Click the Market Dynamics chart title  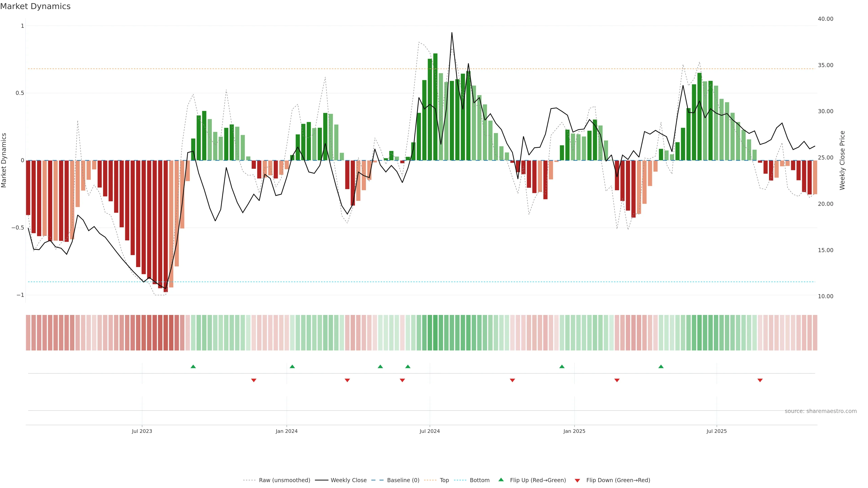[35, 6]
